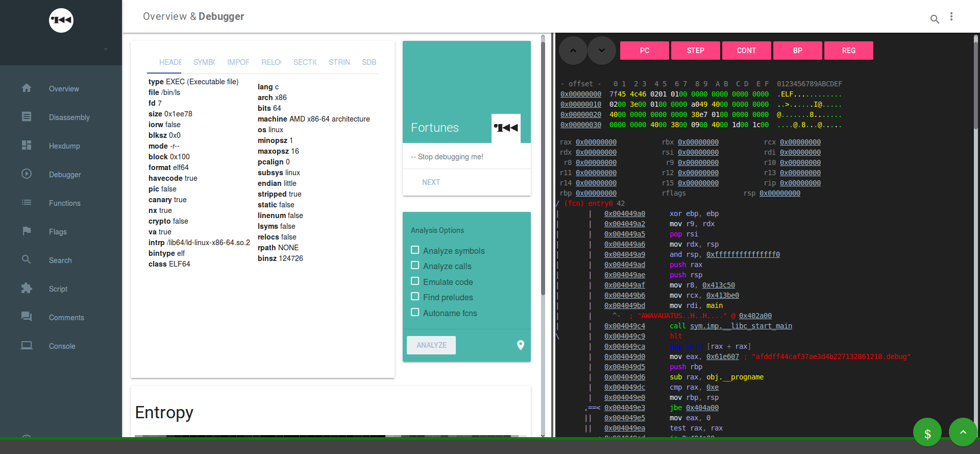
Task: Click hexdump offset 0x00000010
Action: pos(581,104)
